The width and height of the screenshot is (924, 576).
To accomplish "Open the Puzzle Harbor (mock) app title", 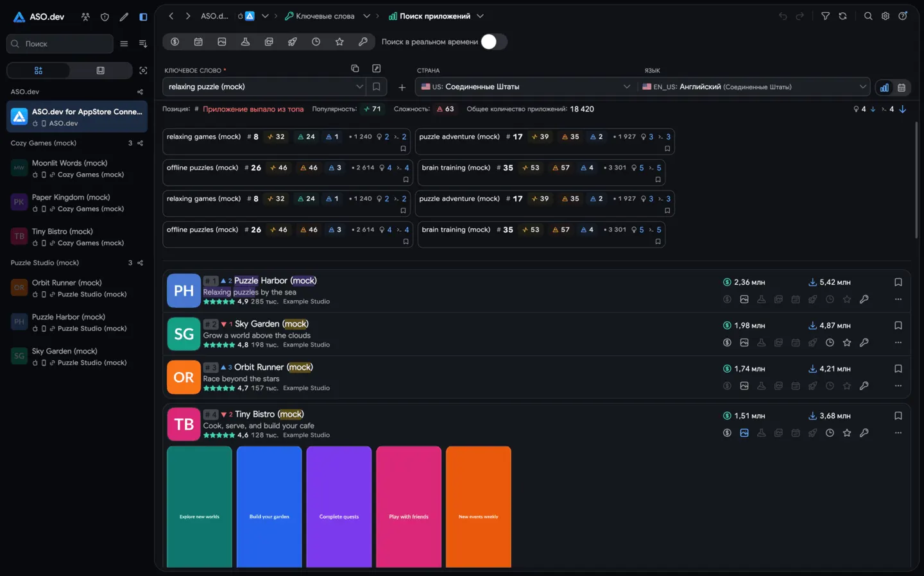I will click(x=275, y=280).
